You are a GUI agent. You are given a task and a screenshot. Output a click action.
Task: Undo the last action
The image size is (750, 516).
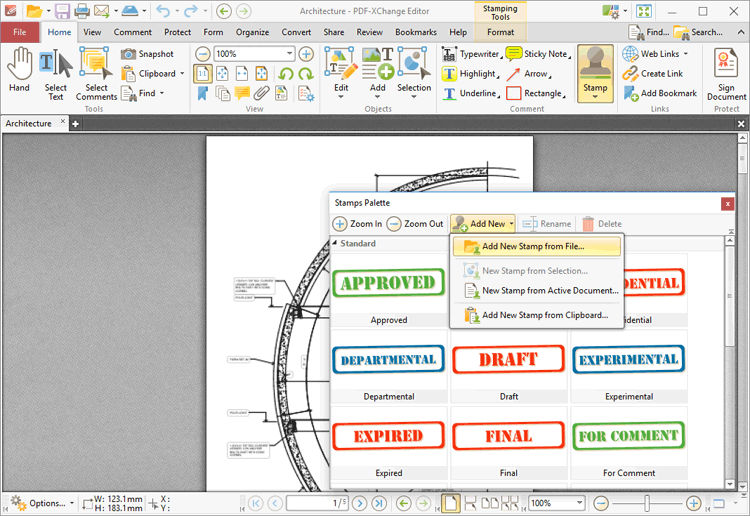click(x=163, y=11)
